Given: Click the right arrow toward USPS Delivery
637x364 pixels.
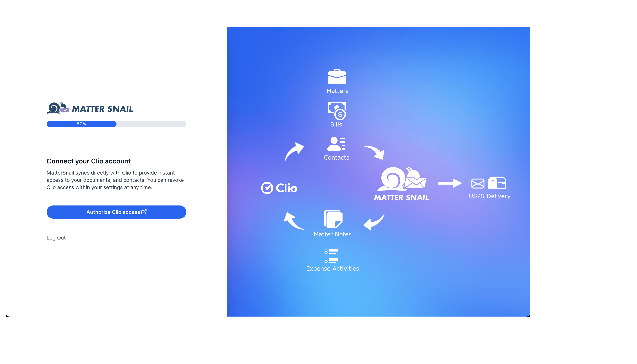Looking at the screenshot, I should click(x=450, y=183).
